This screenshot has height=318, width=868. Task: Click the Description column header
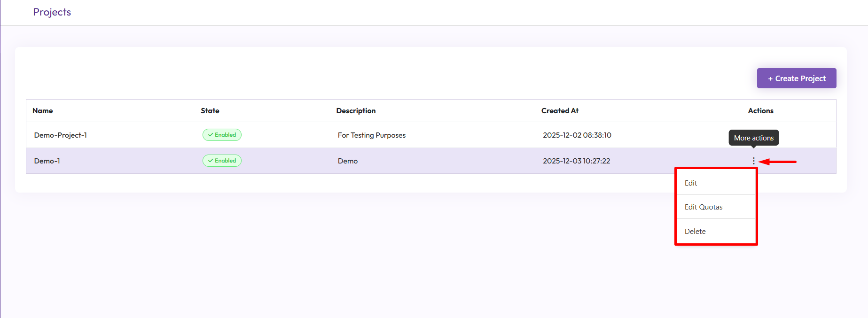coord(356,111)
